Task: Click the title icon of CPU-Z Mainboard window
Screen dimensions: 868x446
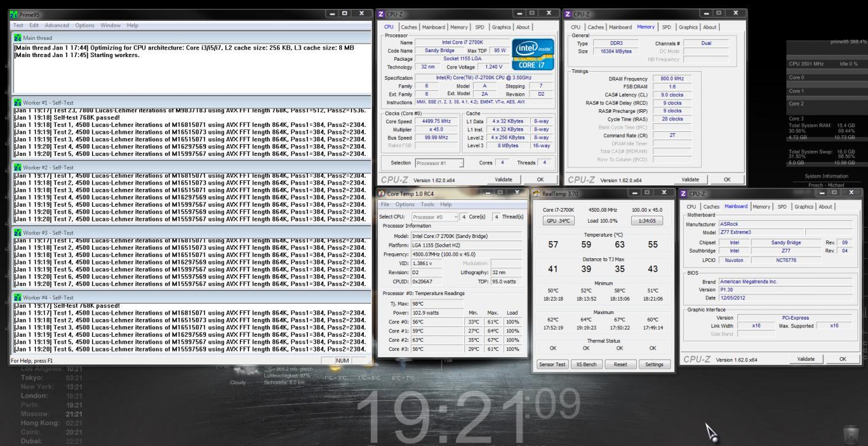Action: [x=684, y=193]
